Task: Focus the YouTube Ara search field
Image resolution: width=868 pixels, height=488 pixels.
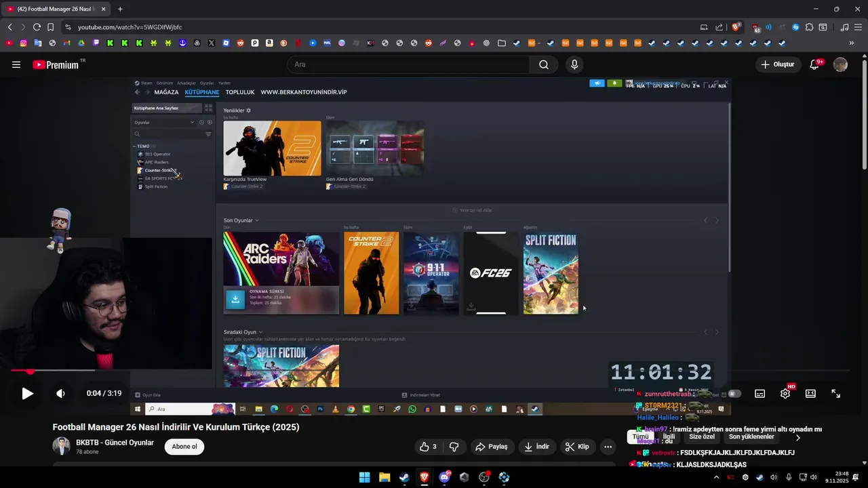Action: 408,64
